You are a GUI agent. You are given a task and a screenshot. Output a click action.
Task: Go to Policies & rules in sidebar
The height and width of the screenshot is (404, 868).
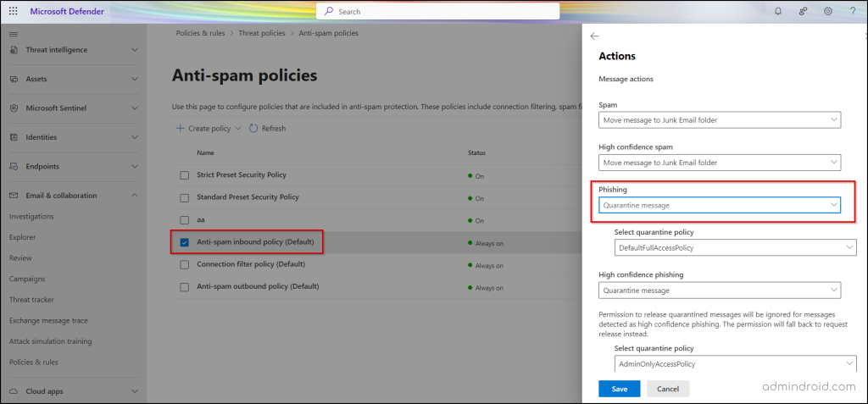click(34, 362)
